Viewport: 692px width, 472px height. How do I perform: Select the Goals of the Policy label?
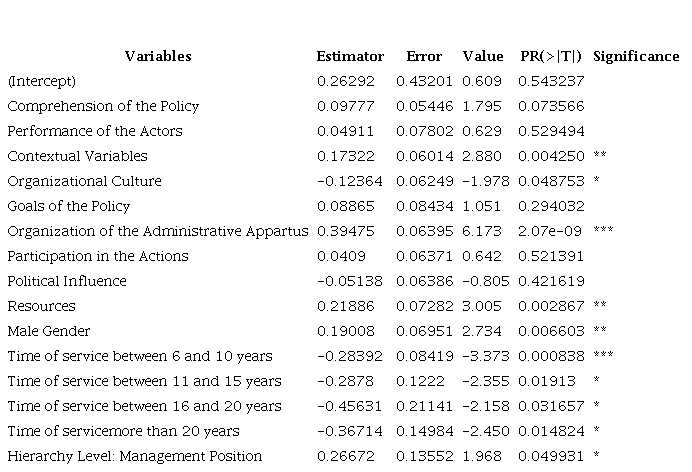pyautogui.click(x=69, y=206)
